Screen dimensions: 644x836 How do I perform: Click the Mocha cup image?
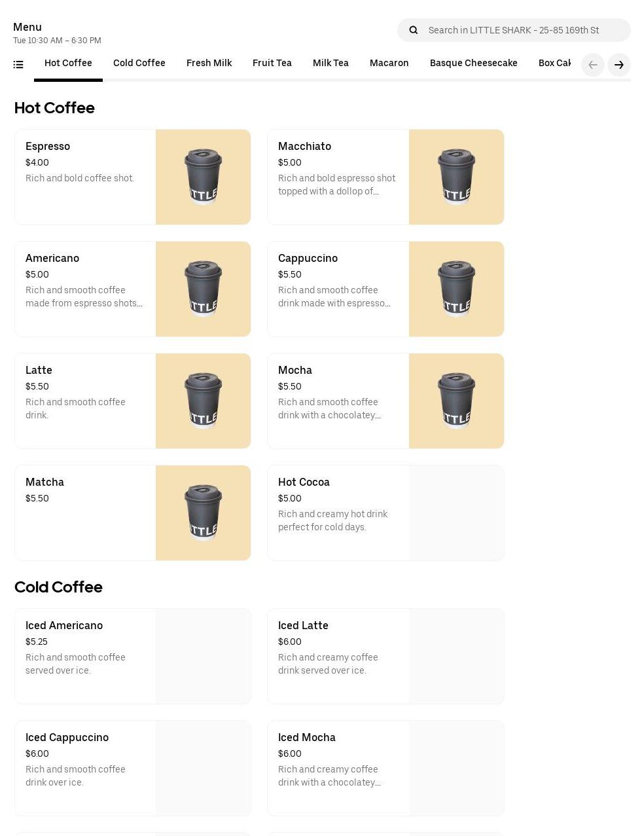pos(456,401)
